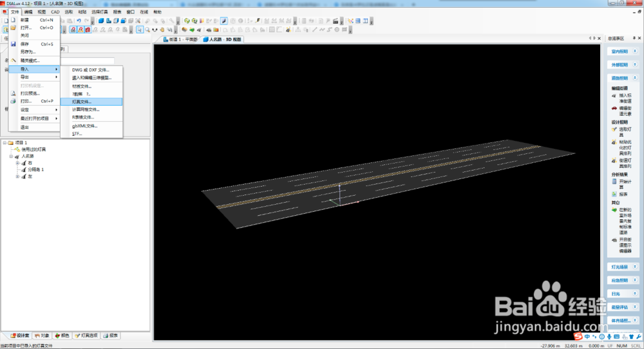This screenshot has width=644, height=349.
Task: Click the blue 3D view cube icon
Action: click(x=100, y=21)
